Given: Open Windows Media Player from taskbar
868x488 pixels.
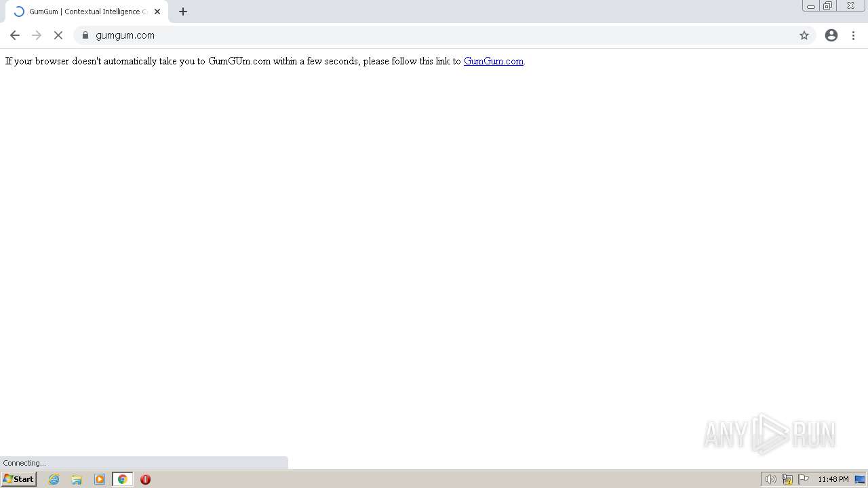Looking at the screenshot, I should click(100, 479).
